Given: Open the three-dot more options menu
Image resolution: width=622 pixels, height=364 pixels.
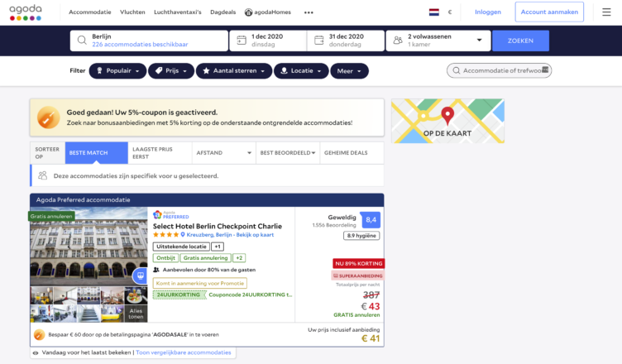Looking at the screenshot, I should (309, 12).
